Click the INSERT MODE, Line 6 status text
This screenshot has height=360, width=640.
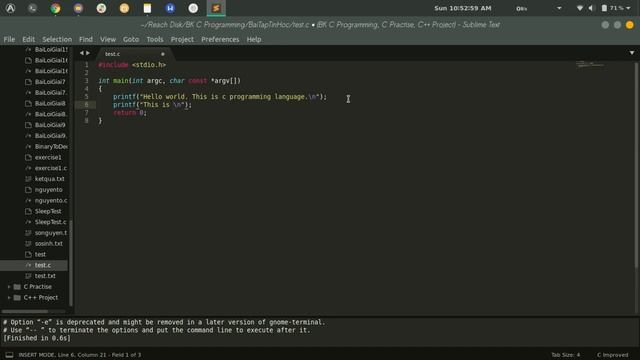coord(80,355)
